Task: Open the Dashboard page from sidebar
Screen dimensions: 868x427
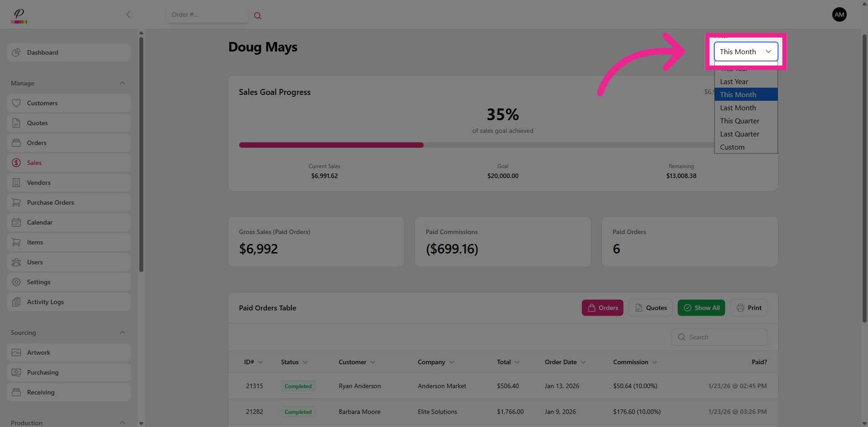Action: (x=69, y=52)
